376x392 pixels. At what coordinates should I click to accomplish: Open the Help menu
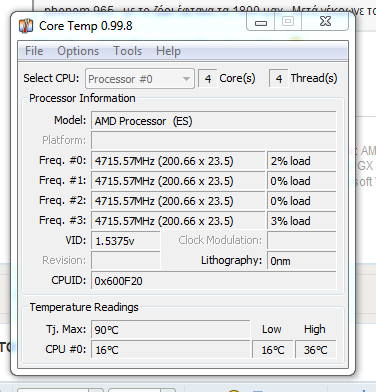(x=168, y=51)
